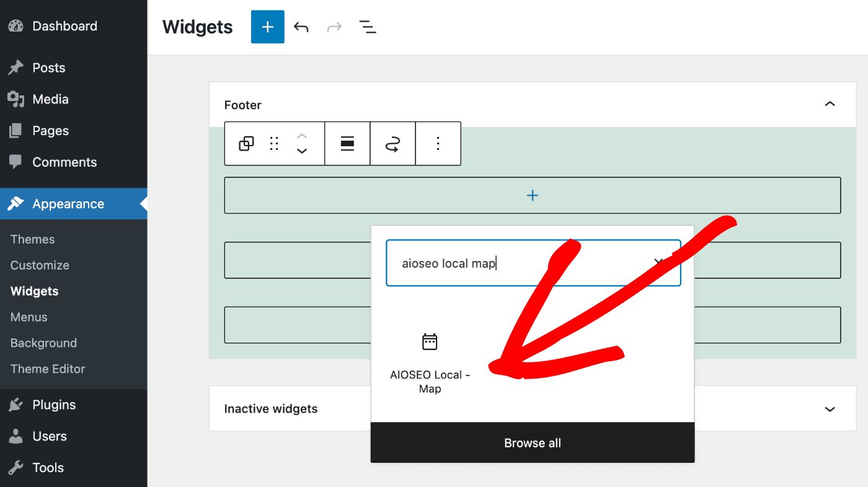Click the block type transform icon
This screenshot has width=868, height=487.
pos(246,144)
